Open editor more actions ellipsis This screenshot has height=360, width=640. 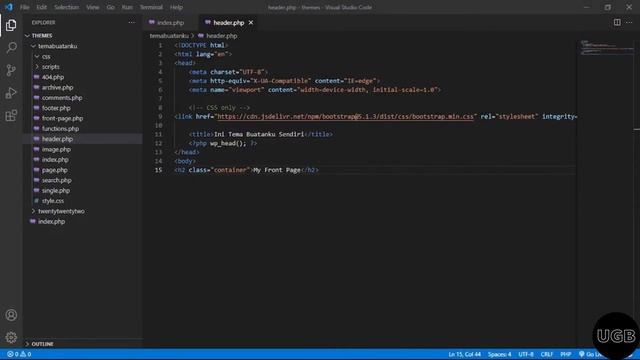(629, 22)
